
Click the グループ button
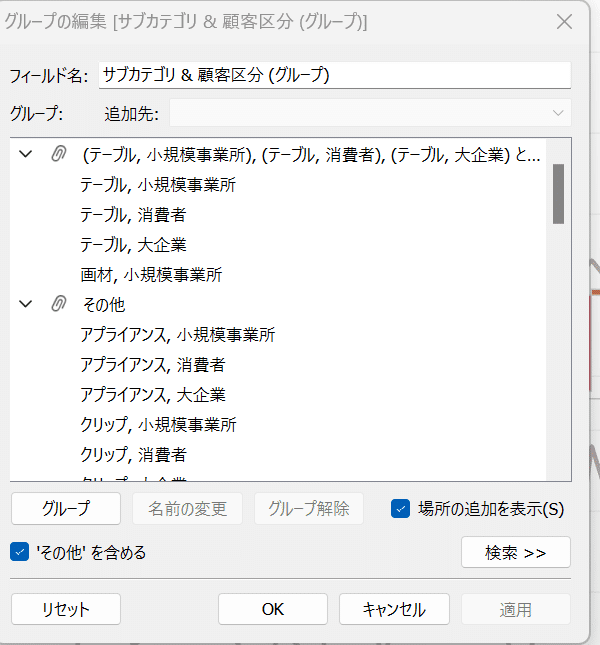coord(66,508)
